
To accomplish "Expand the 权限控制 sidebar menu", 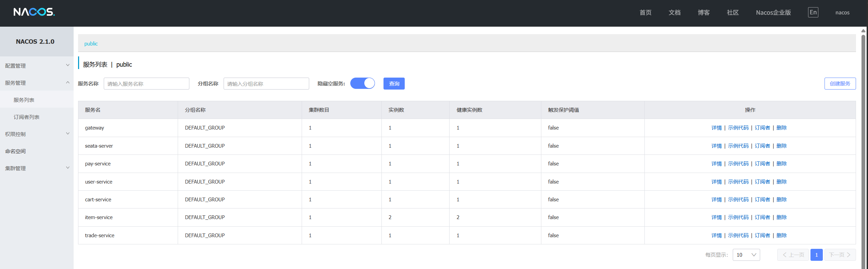I will 37,134.
